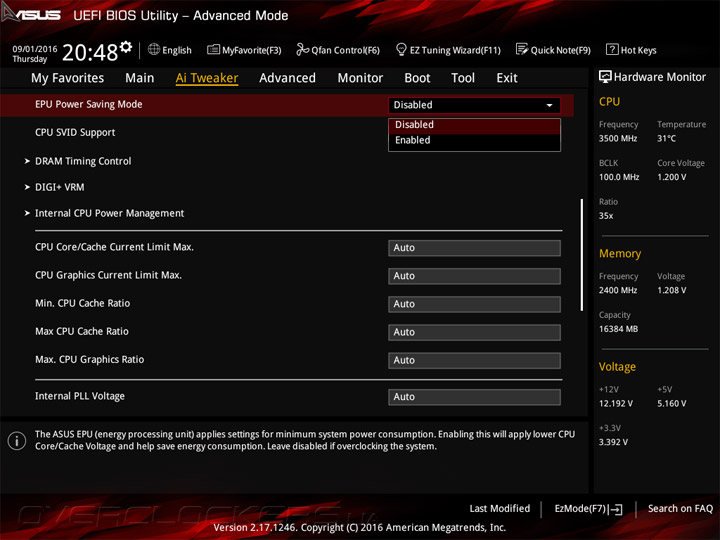Open the Monitor tab
The height and width of the screenshot is (540, 720).
360,78
